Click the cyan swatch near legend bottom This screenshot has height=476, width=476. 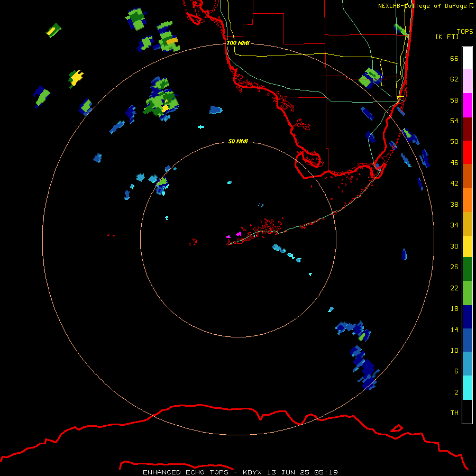pyautogui.click(x=467, y=388)
